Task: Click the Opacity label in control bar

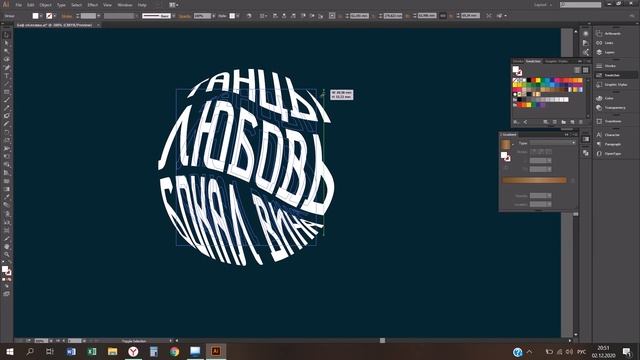Action: tap(185, 16)
